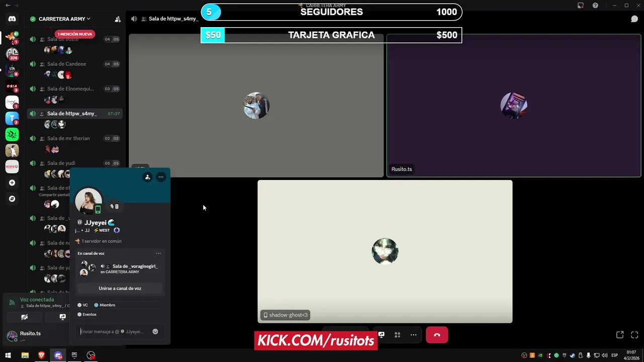This screenshot has height=362, width=644.
Task: Open more options in call controls
Action: [414, 335]
